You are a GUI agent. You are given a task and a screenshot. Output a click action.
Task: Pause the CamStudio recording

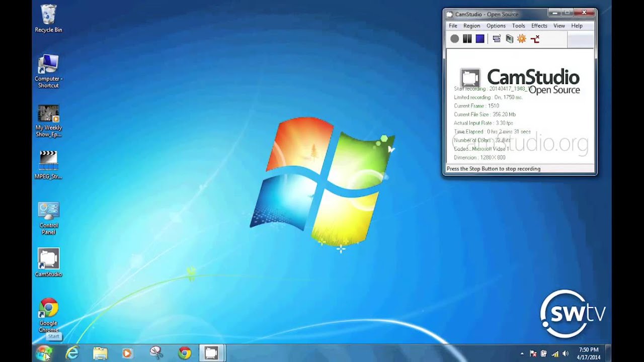coord(467,39)
